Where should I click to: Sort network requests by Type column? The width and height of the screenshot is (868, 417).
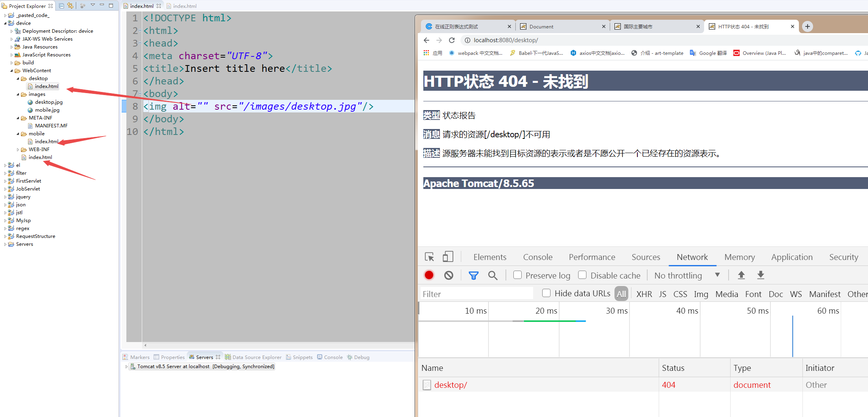pos(742,368)
